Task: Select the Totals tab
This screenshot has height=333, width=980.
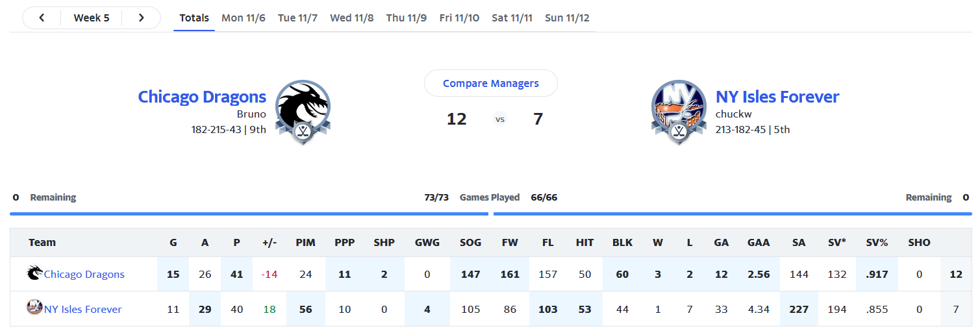Action: coord(194,18)
